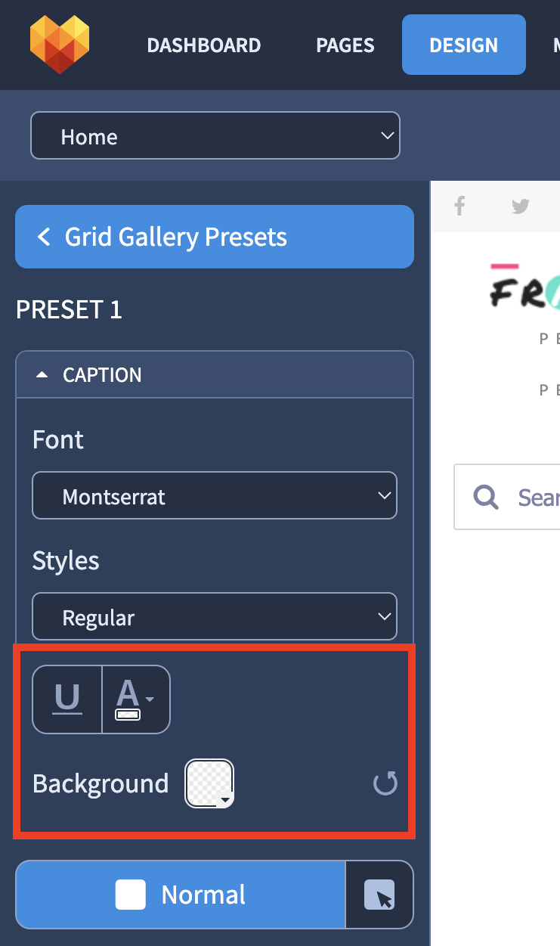Open the Montserrat font dropdown
560x946 pixels.
click(x=215, y=496)
